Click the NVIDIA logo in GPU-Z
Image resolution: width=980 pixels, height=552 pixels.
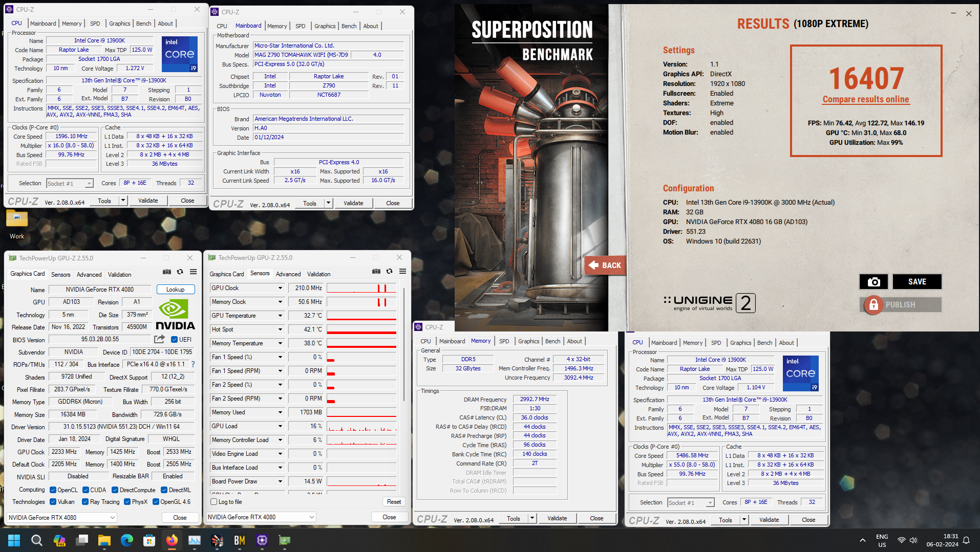pyautogui.click(x=175, y=314)
